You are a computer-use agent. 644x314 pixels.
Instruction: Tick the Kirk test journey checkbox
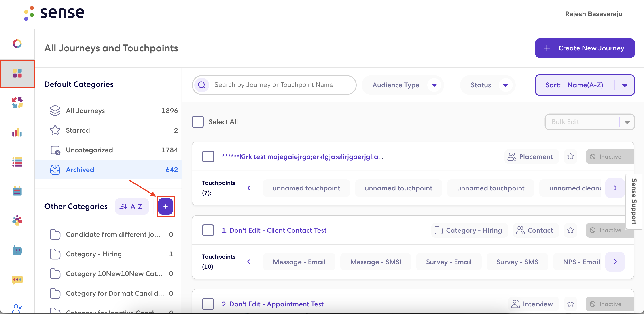[x=208, y=157]
